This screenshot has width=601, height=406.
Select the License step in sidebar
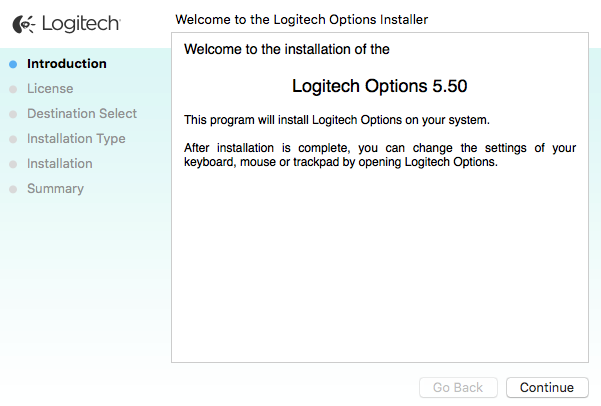(50, 89)
